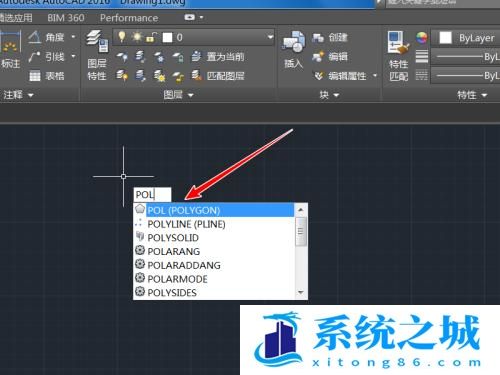Click the suggestion list scroll up arrow
This screenshot has width=500, height=375.
pos(301,210)
